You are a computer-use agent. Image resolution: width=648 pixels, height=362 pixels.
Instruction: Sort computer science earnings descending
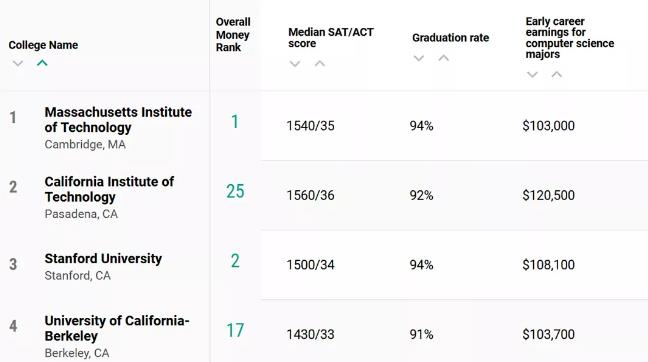pyautogui.click(x=532, y=74)
